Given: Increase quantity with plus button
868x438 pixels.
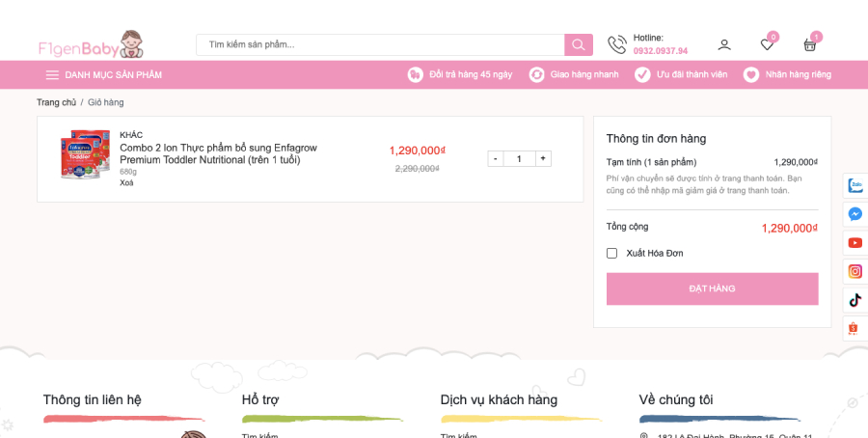Looking at the screenshot, I should 543,159.
